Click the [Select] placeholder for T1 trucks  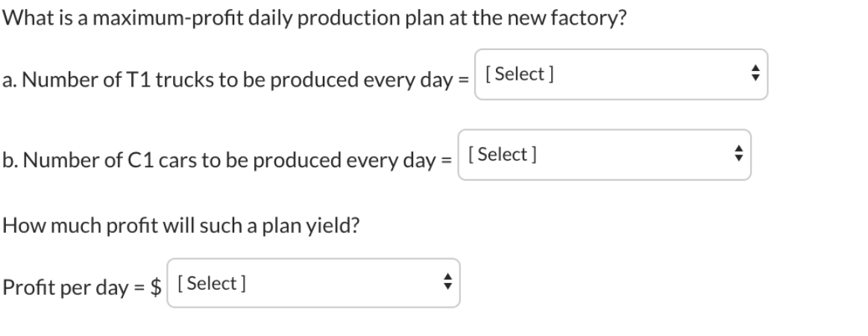519,75
